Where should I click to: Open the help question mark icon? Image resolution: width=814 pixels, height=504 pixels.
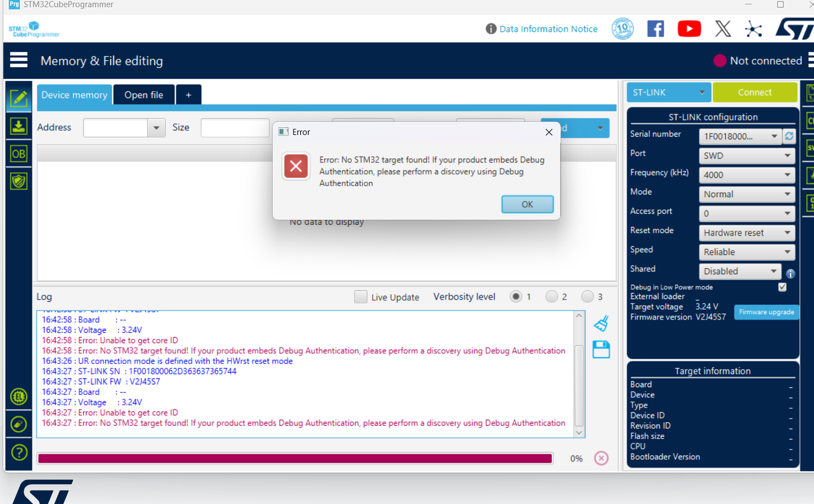pos(19,452)
